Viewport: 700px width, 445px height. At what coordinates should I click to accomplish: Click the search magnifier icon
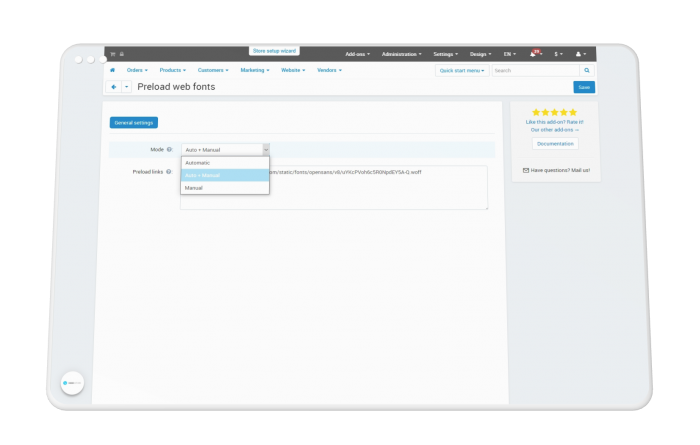[587, 71]
